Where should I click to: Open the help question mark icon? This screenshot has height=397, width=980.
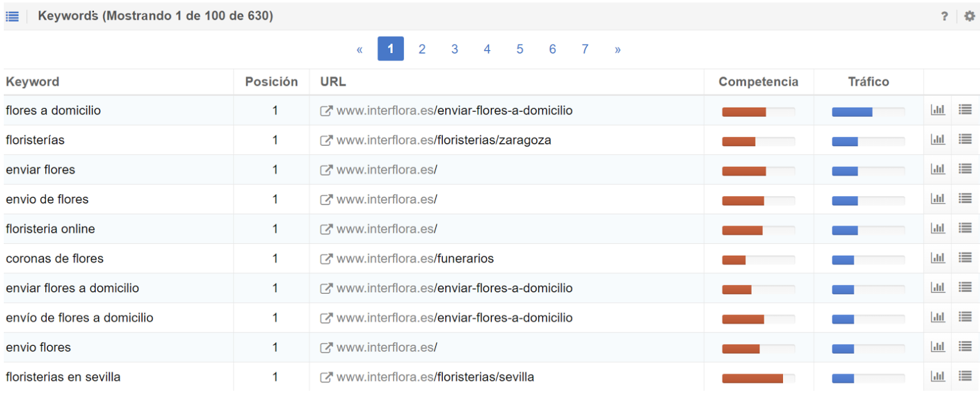944,17
